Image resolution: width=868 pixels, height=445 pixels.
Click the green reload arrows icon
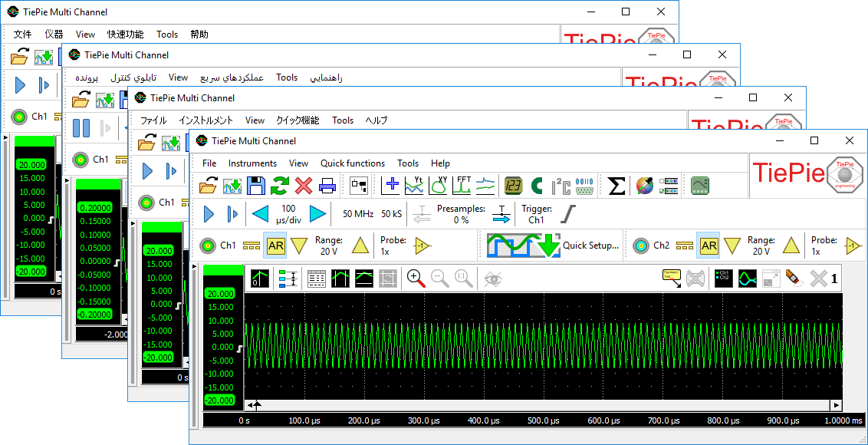[280, 186]
